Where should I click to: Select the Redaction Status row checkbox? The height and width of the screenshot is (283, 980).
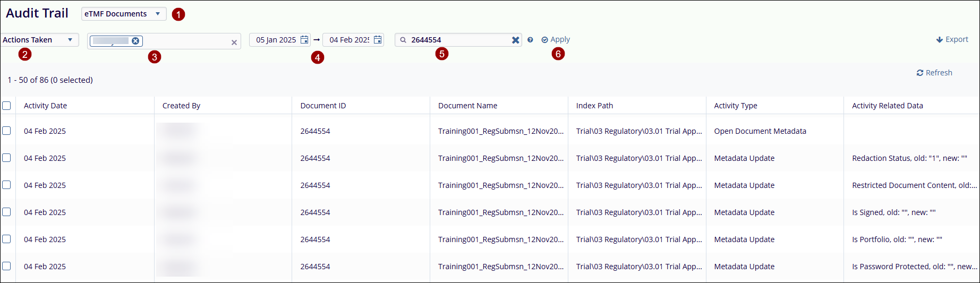point(6,158)
